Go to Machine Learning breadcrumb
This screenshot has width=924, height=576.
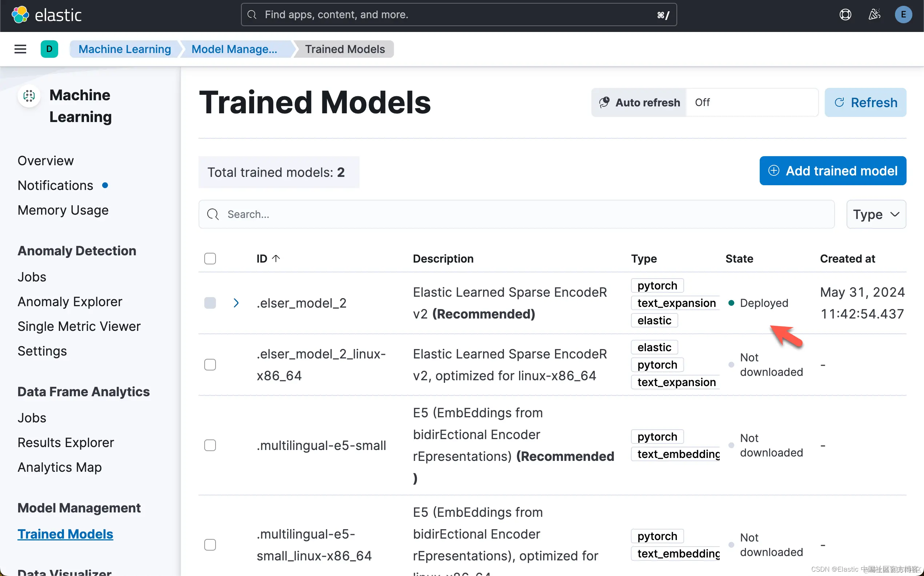click(x=125, y=49)
